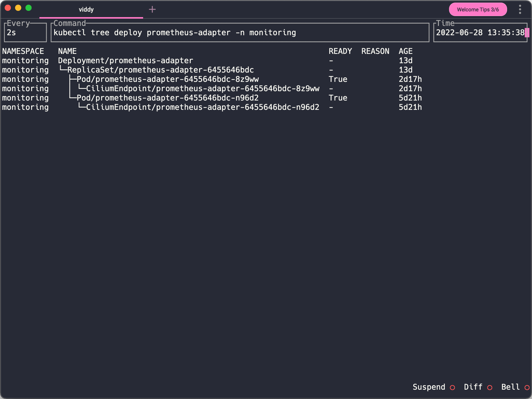This screenshot has height=399, width=532.
Task: Open the Welcome Tips 3/6 button
Action: [x=478, y=10]
